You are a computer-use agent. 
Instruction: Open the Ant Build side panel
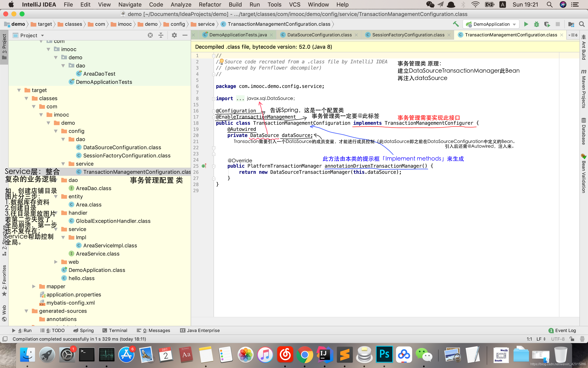tap(584, 47)
